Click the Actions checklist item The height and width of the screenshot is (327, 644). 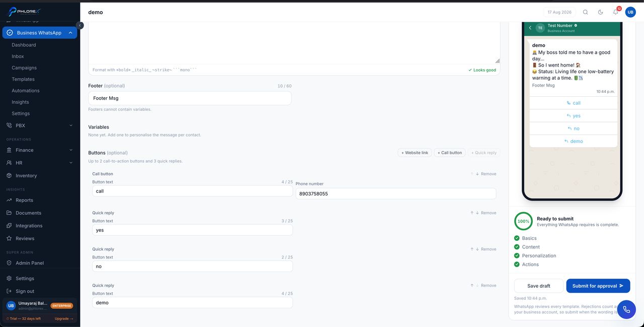pos(527,265)
